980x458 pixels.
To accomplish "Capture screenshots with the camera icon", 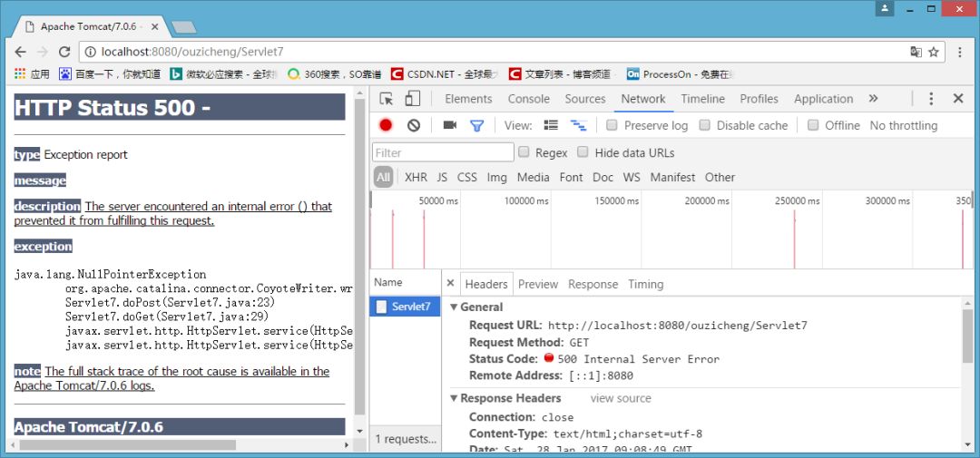I will [450, 125].
